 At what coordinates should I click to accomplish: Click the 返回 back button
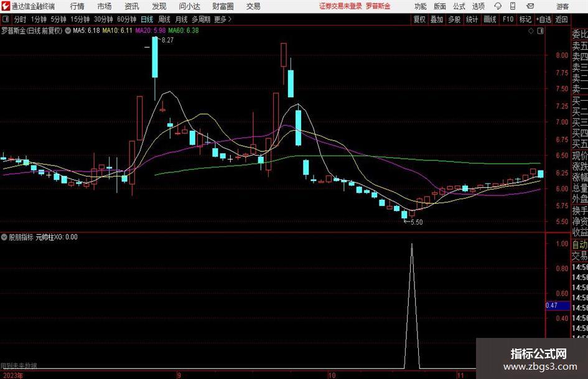[x=561, y=19]
